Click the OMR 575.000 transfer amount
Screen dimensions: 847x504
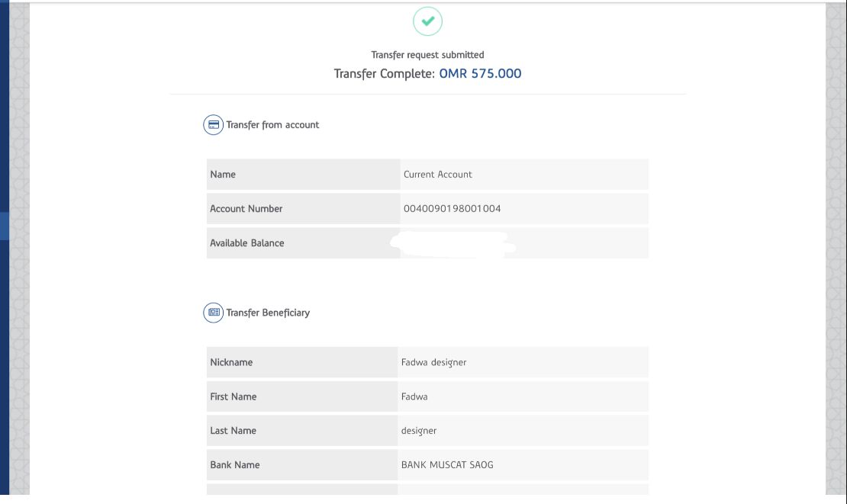click(480, 74)
